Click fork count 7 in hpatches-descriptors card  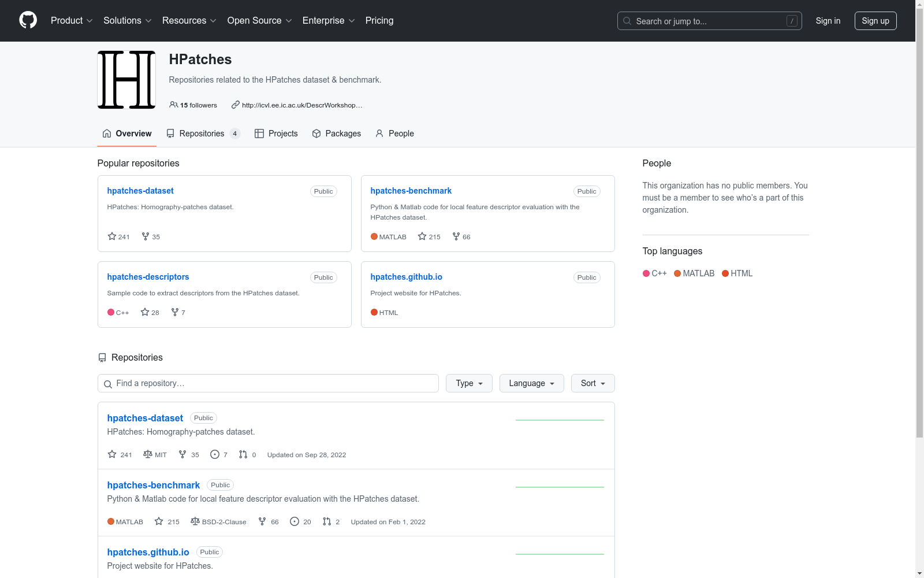click(178, 312)
